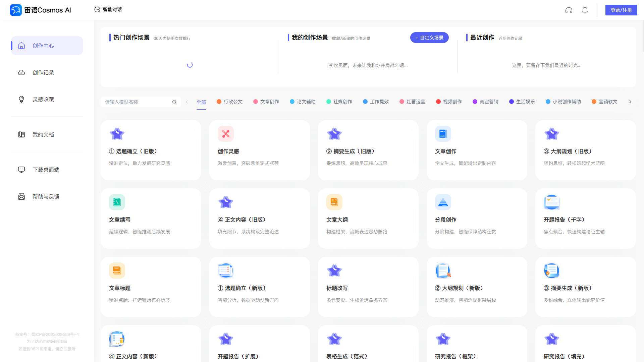Open the notification bell icon

click(x=585, y=10)
